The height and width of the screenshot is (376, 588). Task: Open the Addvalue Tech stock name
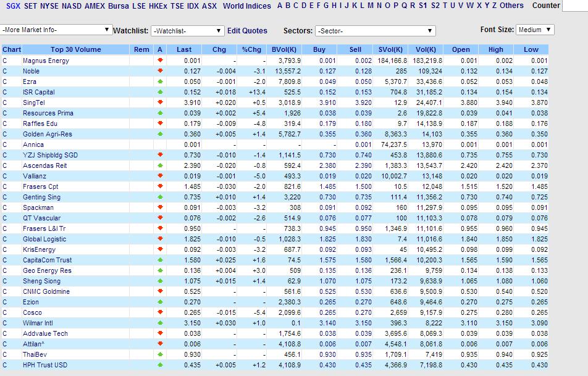[x=45, y=333]
